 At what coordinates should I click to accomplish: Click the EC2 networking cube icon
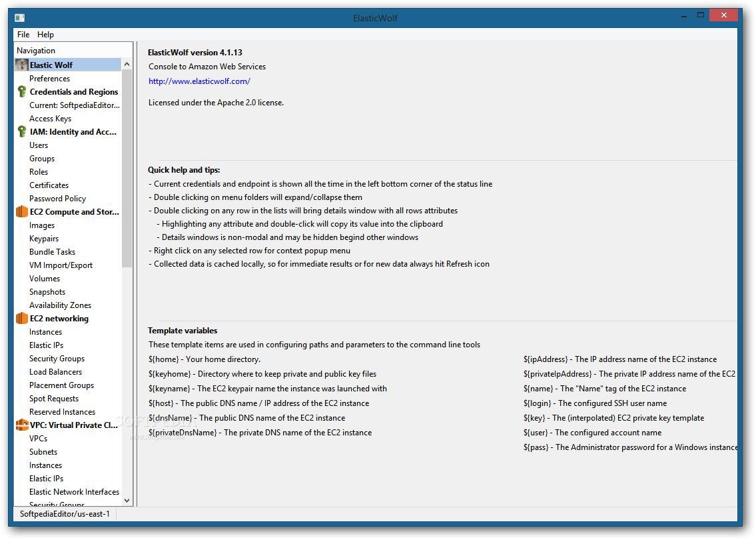[x=22, y=319]
